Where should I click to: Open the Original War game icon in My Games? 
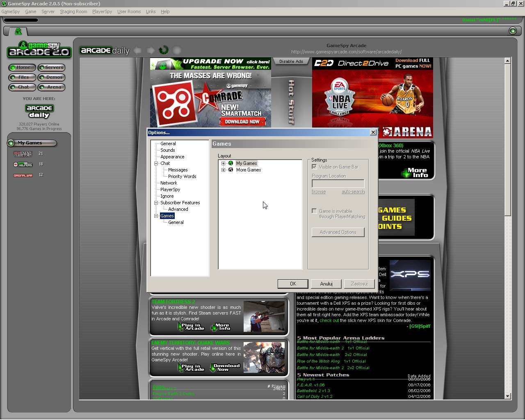[x=23, y=175]
